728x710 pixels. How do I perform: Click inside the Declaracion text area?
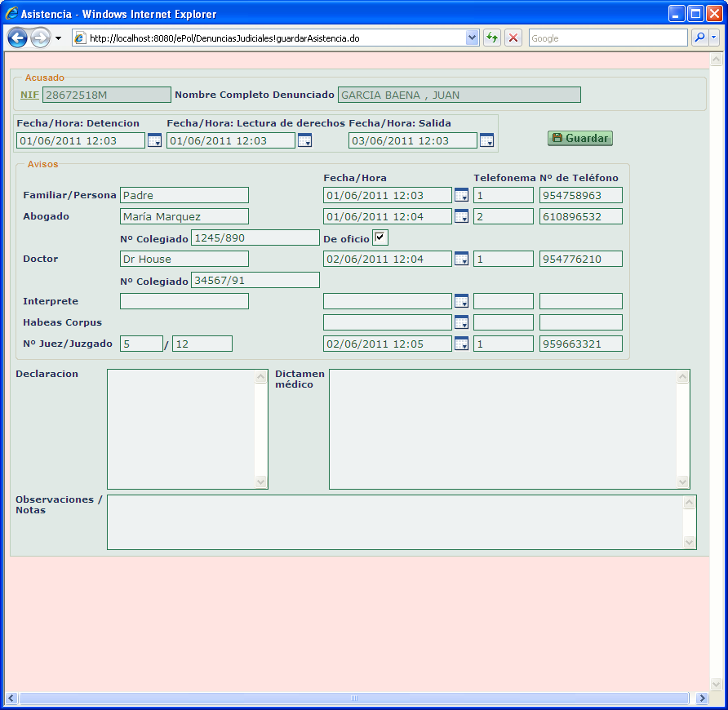(x=181, y=429)
